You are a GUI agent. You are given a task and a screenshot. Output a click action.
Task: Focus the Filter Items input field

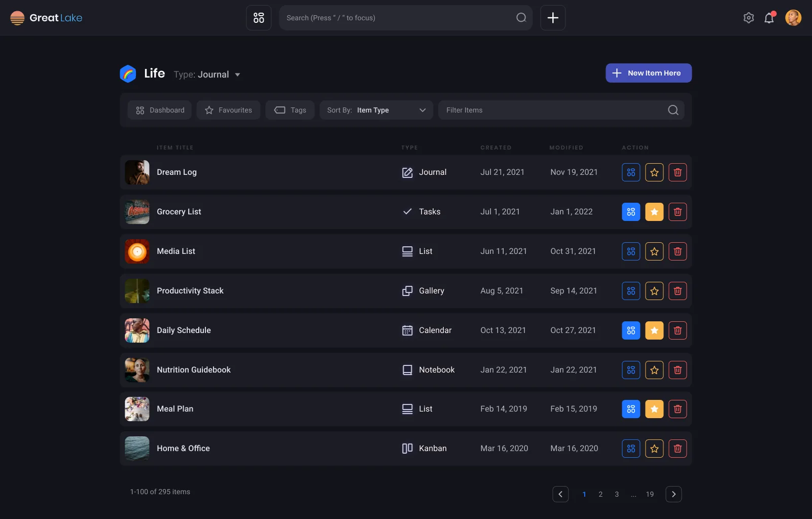click(x=561, y=110)
